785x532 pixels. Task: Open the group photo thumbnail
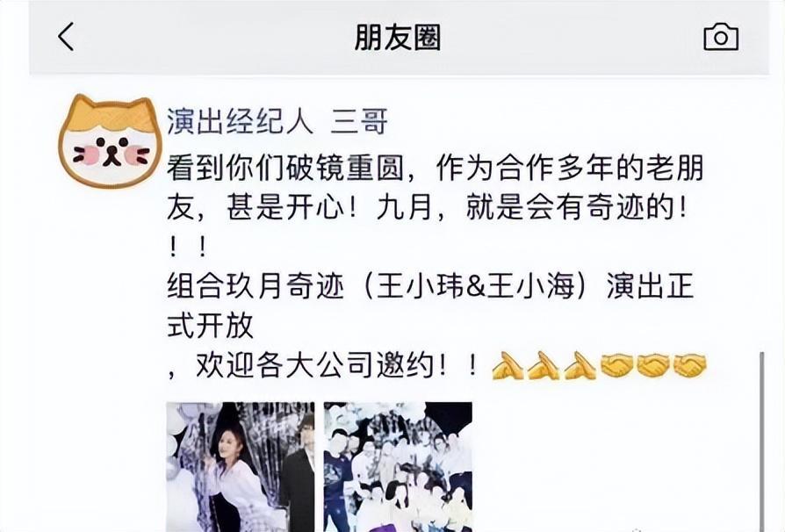pyautogui.click(x=398, y=466)
